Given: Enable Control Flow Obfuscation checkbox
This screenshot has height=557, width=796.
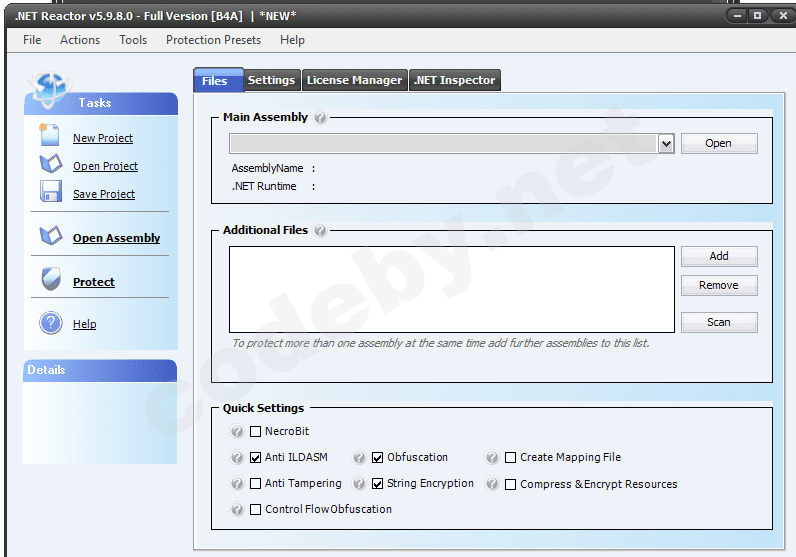Looking at the screenshot, I should coord(255,509).
